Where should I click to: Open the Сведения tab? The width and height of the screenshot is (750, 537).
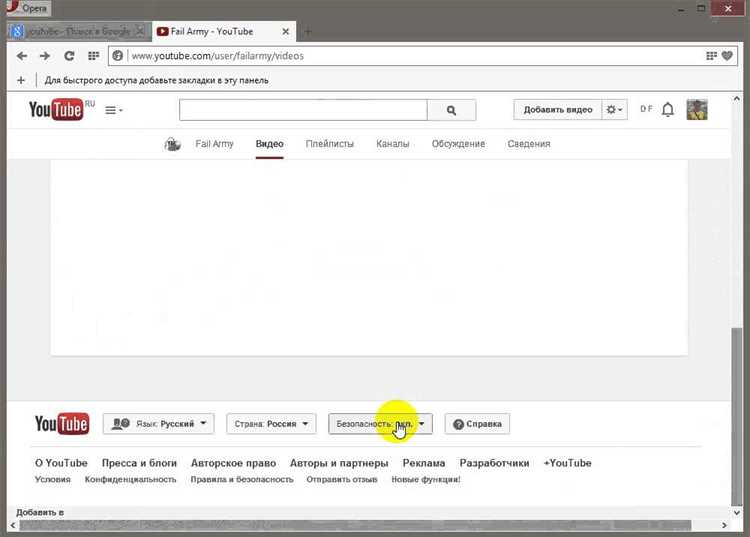(529, 144)
